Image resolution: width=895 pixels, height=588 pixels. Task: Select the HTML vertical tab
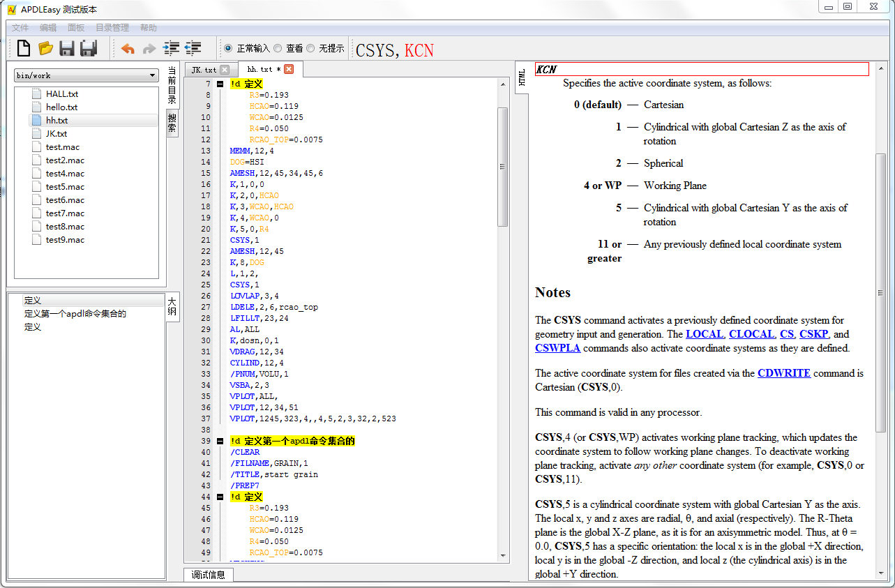tap(522, 77)
